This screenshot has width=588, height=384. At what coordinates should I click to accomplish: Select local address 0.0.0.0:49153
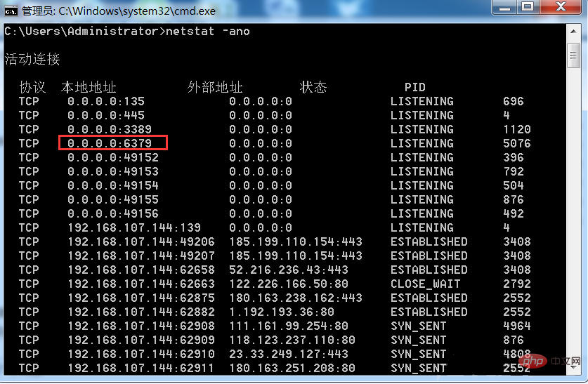pos(113,171)
